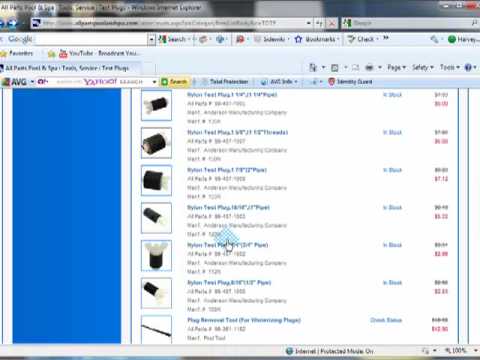Image resolution: width=480 pixels, height=360 pixels.
Task: Open the Nylon Test Plug 1 1/2" Threads link
Action: click(x=237, y=132)
